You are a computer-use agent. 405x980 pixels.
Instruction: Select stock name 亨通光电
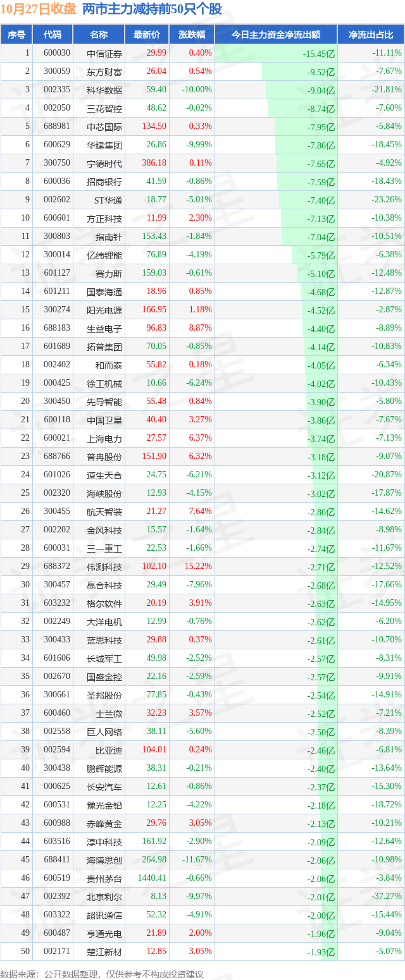104,933
